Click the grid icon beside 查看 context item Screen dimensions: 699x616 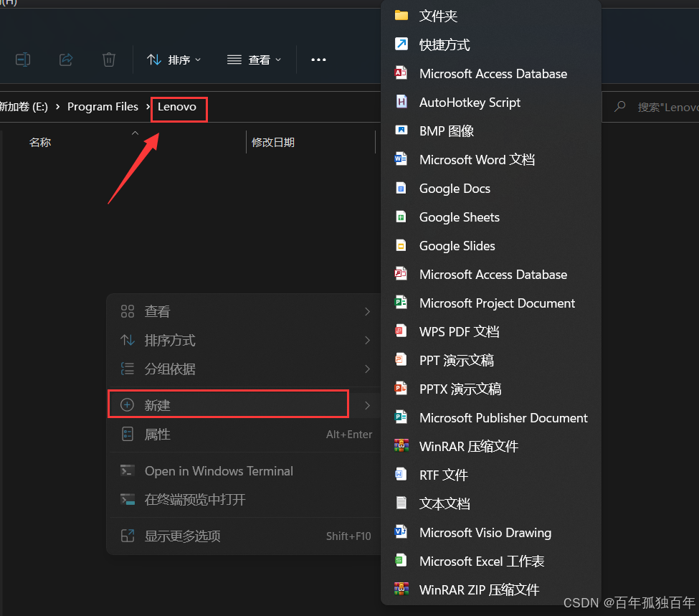(x=128, y=311)
